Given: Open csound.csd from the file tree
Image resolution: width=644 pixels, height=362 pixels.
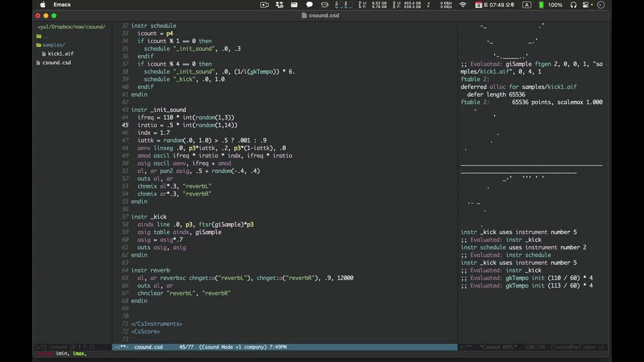Looking at the screenshot, I should (x=56, y=63).
